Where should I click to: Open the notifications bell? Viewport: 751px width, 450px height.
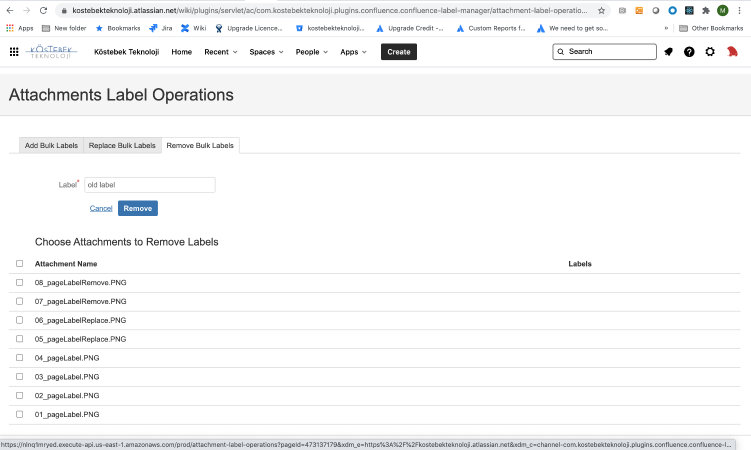pos(668,52)
